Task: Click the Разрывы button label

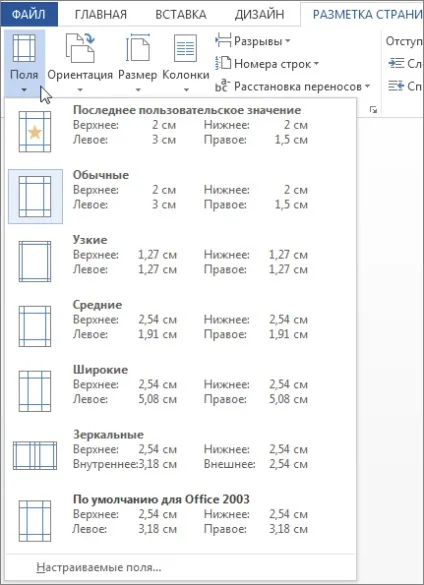Action: point(258,41)
